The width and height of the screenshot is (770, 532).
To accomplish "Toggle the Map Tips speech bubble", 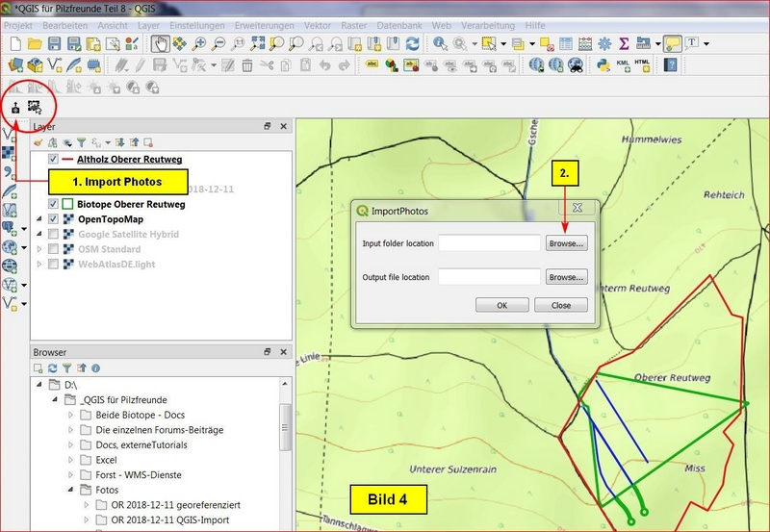I will (x=672, y=43).
